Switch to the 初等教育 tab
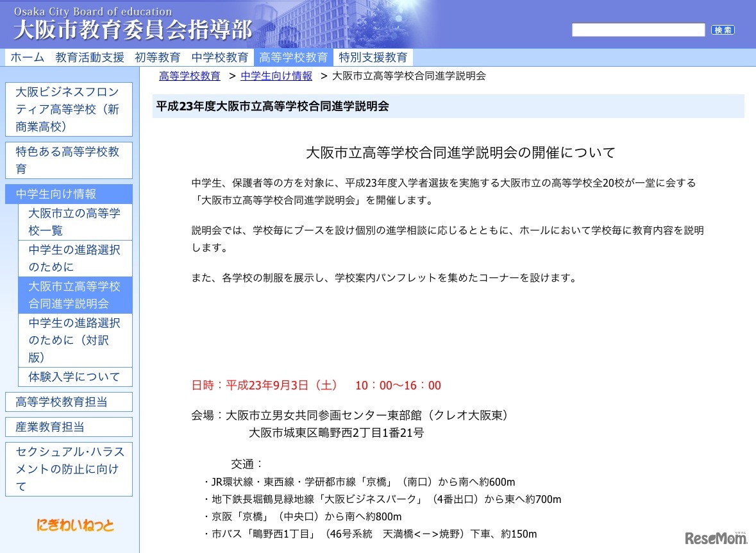Image resolution: width=756 pixels, height=553 pixels. 158,57
